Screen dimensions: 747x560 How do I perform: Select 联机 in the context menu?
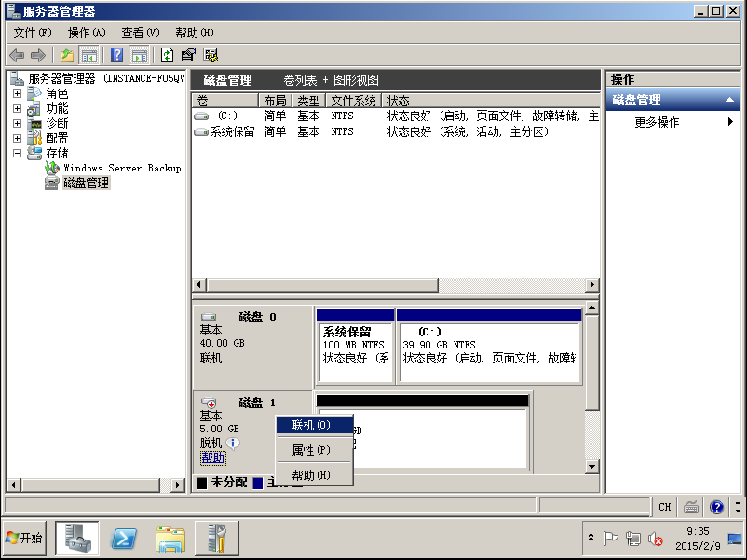tap(311, 425)
